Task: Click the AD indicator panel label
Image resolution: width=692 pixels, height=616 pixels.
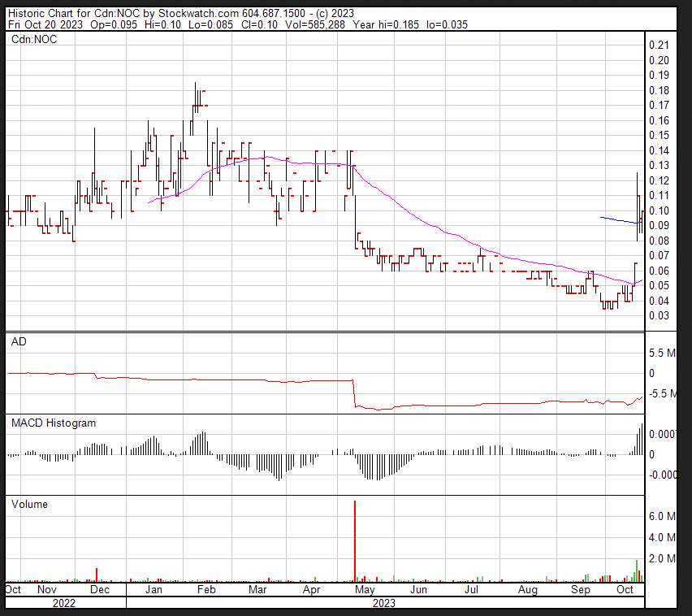Action: point(19,342)
